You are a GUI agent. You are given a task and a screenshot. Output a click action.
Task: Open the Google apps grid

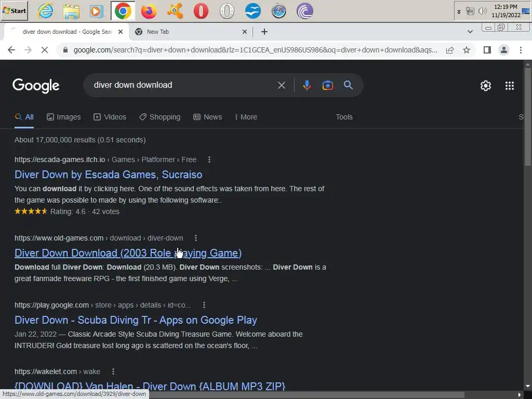pyautogui.click(x=509, y=86)
